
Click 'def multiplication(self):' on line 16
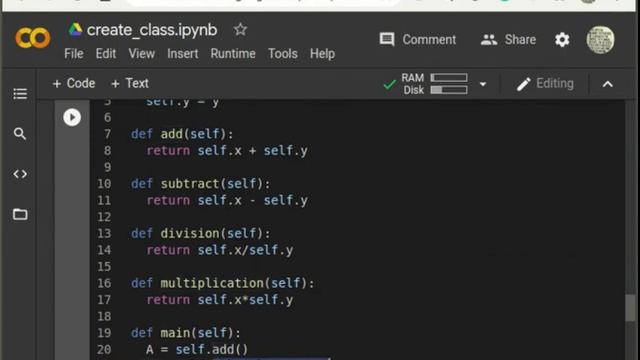[223, 283]
